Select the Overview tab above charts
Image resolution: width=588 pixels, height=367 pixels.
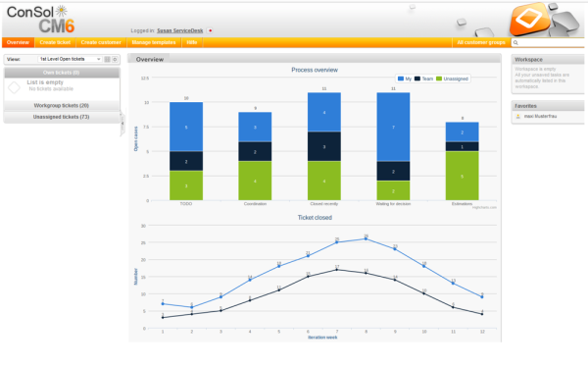tap(150, 59)
